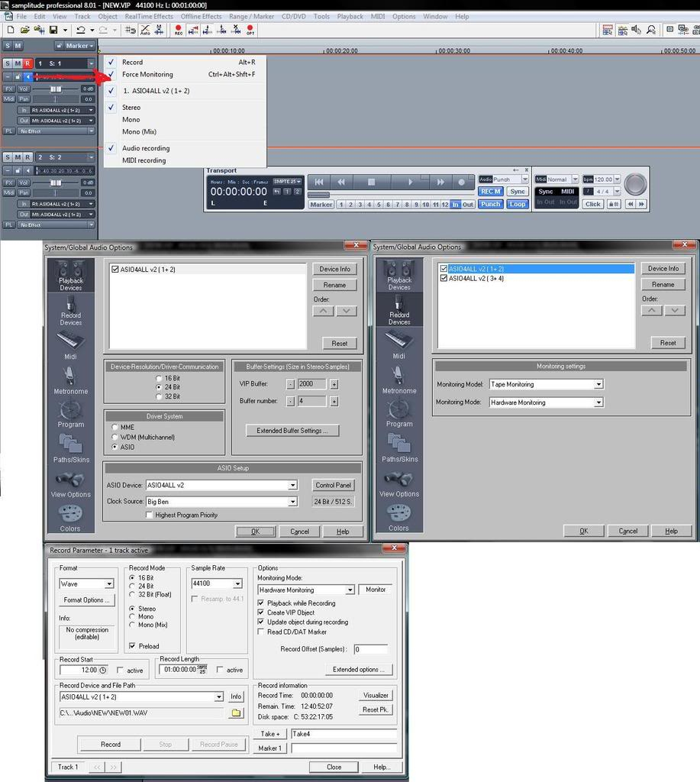Image resolution: width=700 pixels, height=782 pixels.
Task: Open record options with the OPT icon
Action: pos(250,30)
